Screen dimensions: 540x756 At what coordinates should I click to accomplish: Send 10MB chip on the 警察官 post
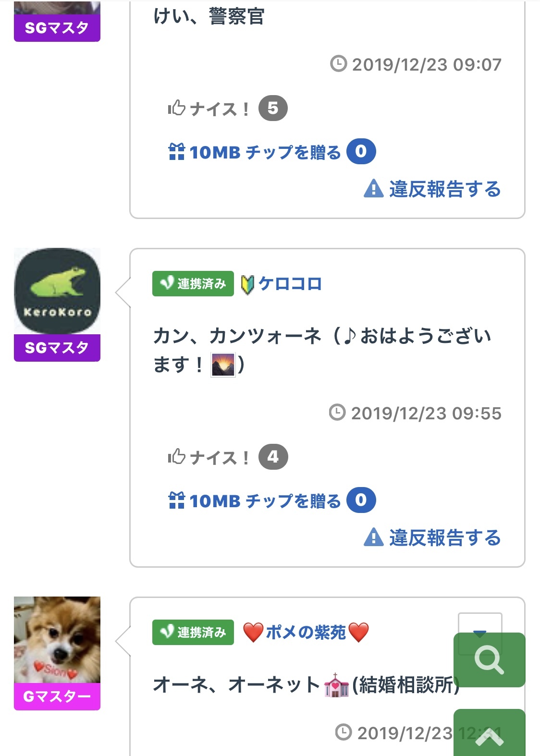coord(255,152)
